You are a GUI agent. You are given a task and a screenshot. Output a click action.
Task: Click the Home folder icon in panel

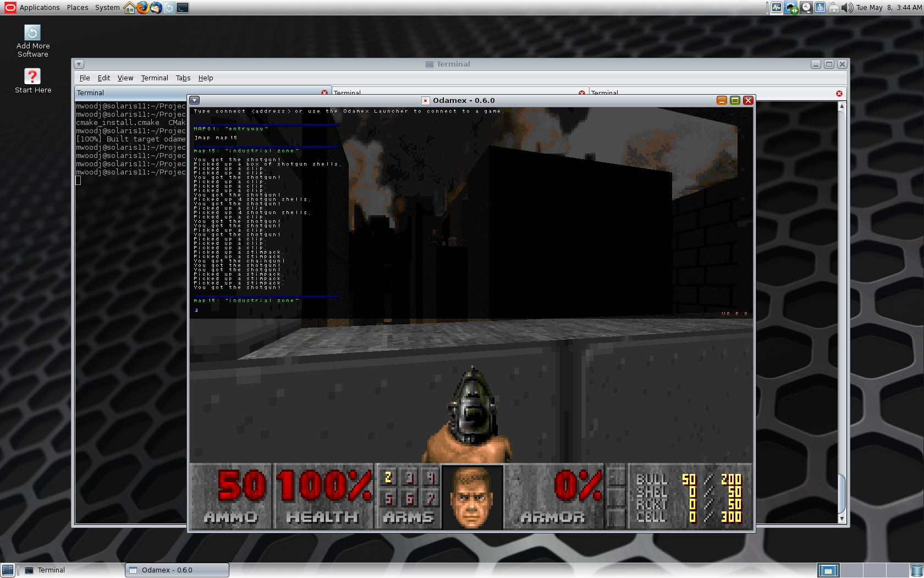[x=130, y=7]
